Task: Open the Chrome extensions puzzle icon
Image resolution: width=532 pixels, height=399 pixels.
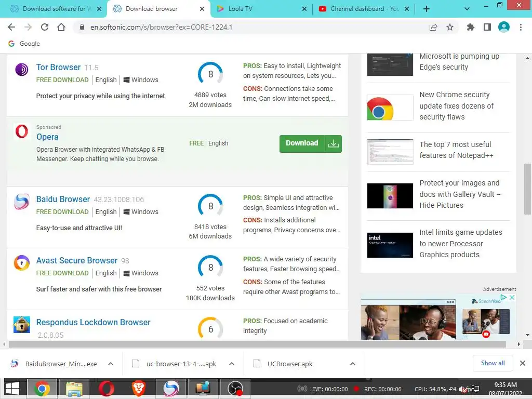Action: click(471, 27)
